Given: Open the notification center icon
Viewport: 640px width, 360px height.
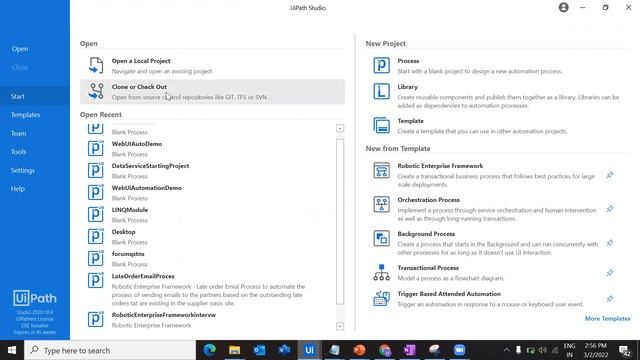Looking at the screenshot, I should [x=624, y=350].
